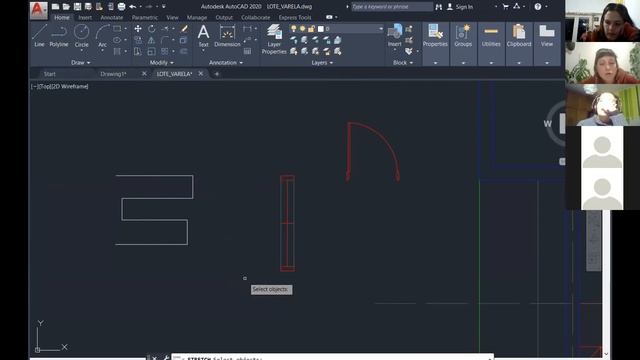Switch to the Home ribbon tab

coord(62,18)
